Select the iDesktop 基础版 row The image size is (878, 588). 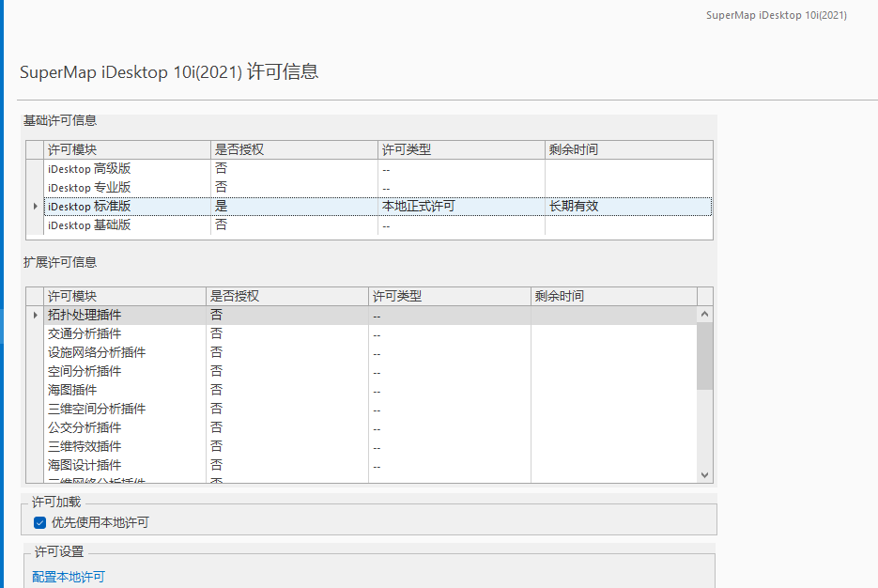378,225
